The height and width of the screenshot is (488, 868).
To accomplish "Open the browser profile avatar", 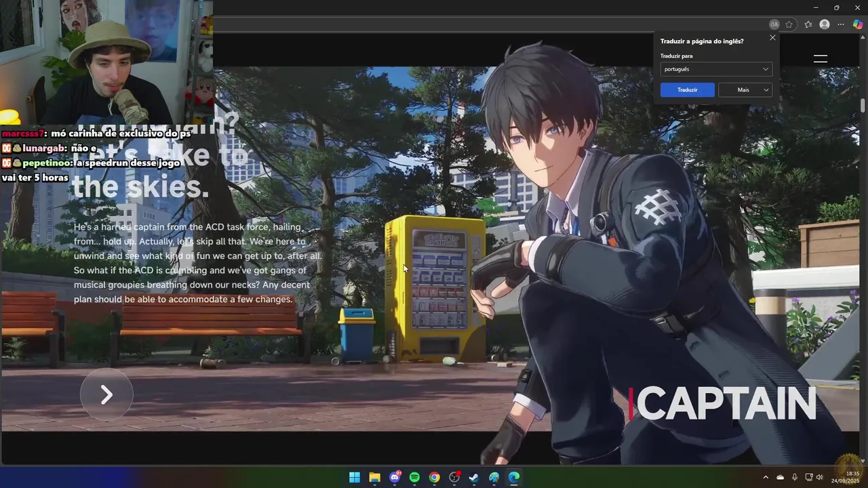I will (x=825, y=24).
